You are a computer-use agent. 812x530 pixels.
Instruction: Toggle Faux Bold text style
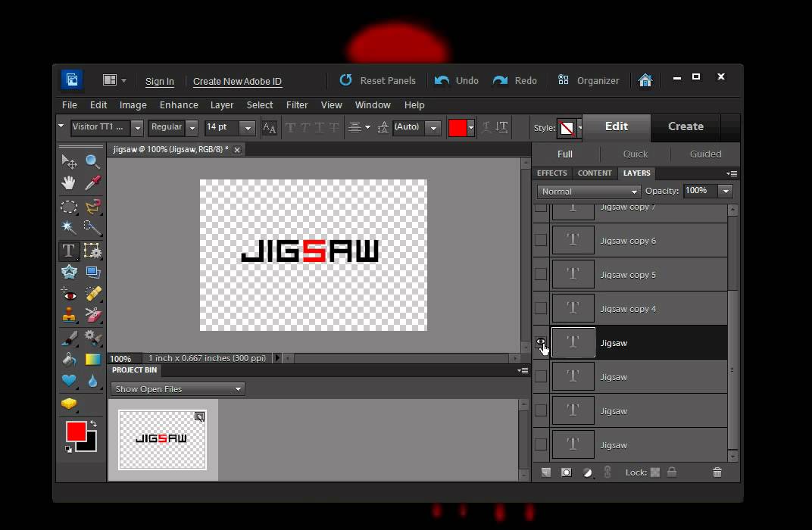point(291,127)
